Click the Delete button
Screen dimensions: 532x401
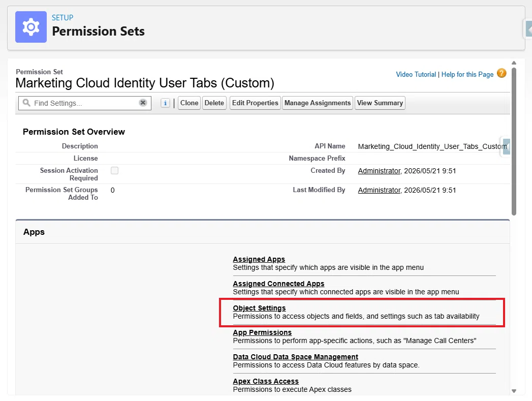click(x=214, y=103)
